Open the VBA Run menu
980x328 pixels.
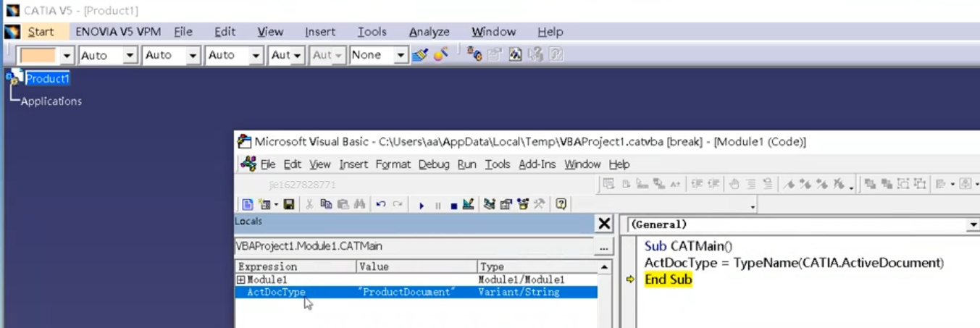point(467,164)
